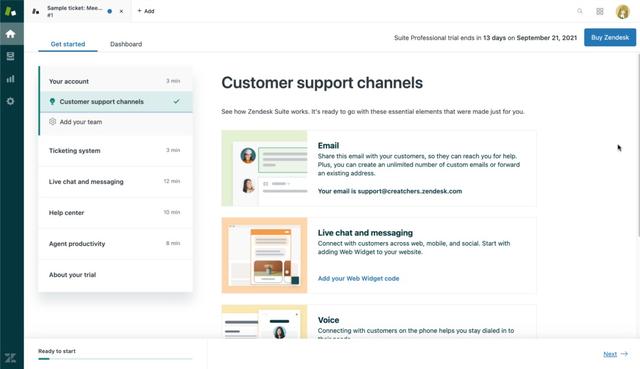Open the Add your Web Widget code link
Viewport: 640px width, 369px height.
click(x=358, y=278)
